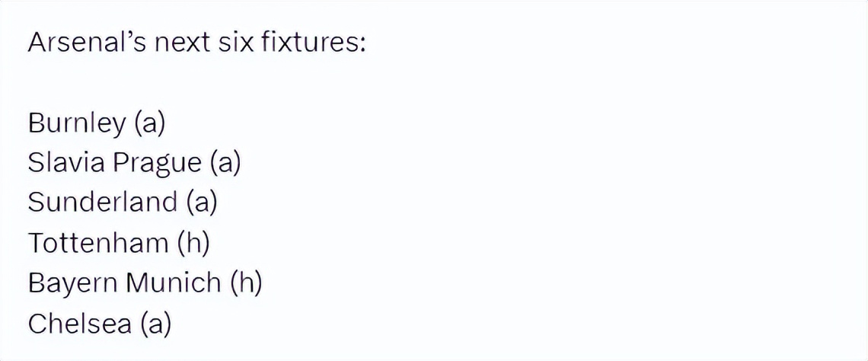Click the word "Munich"
This screenshot has height=361, width=868.
point(173,283)
